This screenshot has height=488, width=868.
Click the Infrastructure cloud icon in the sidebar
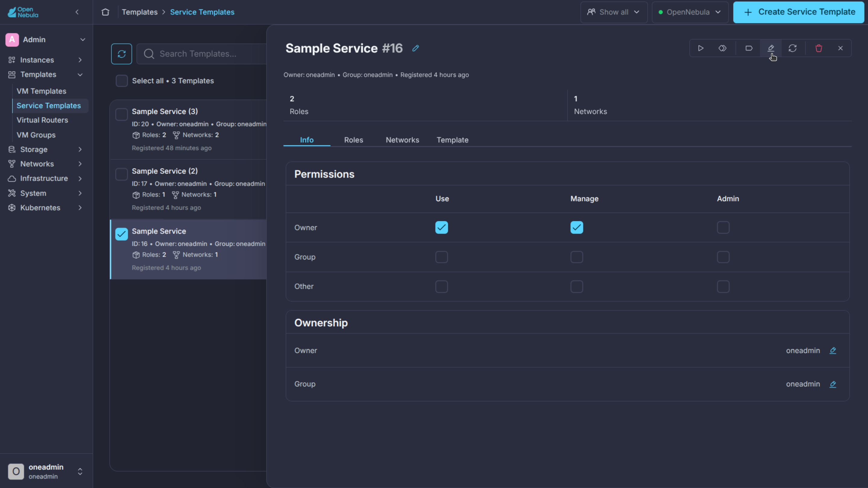pos(12,179)
